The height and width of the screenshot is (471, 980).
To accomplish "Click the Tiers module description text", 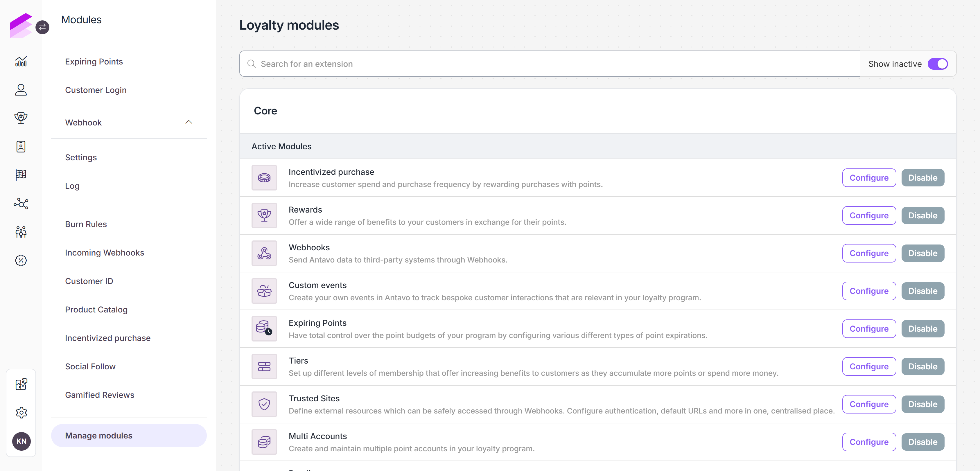I will click(533, 373).
